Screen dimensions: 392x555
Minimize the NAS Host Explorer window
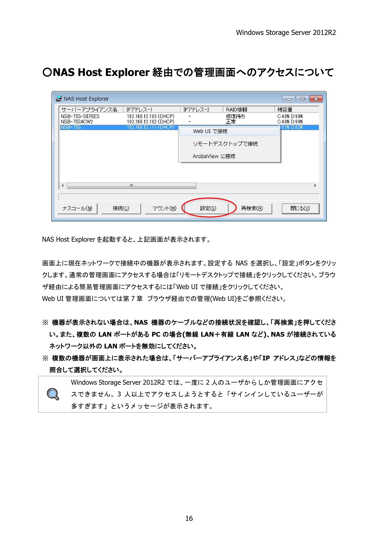tap(289, 99)
